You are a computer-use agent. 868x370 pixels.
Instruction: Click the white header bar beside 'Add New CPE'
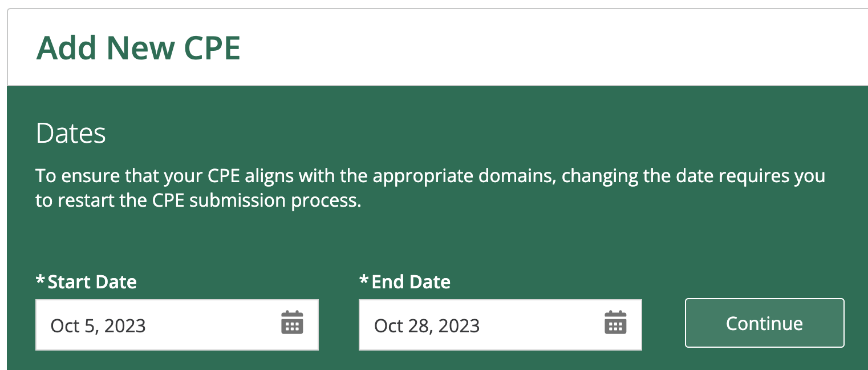click(553, 48)
